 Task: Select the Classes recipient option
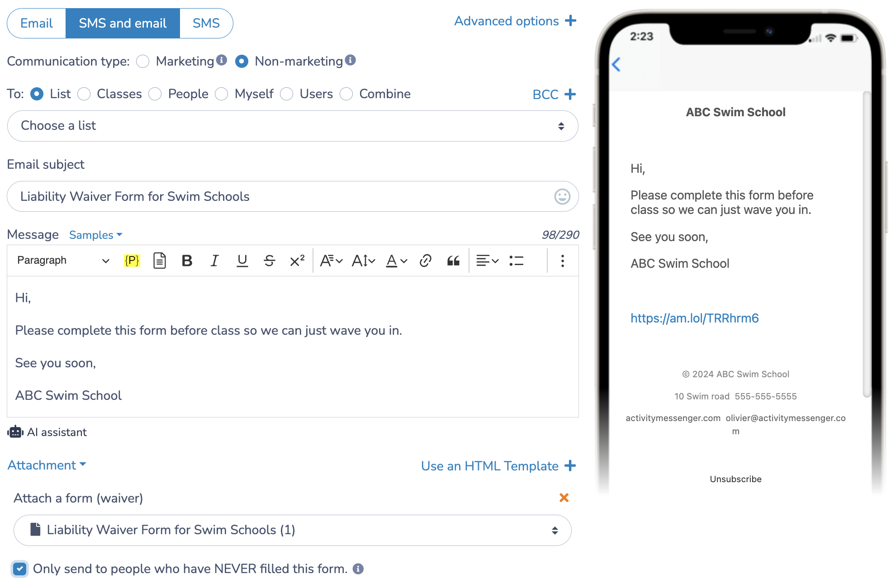(84, 94)
